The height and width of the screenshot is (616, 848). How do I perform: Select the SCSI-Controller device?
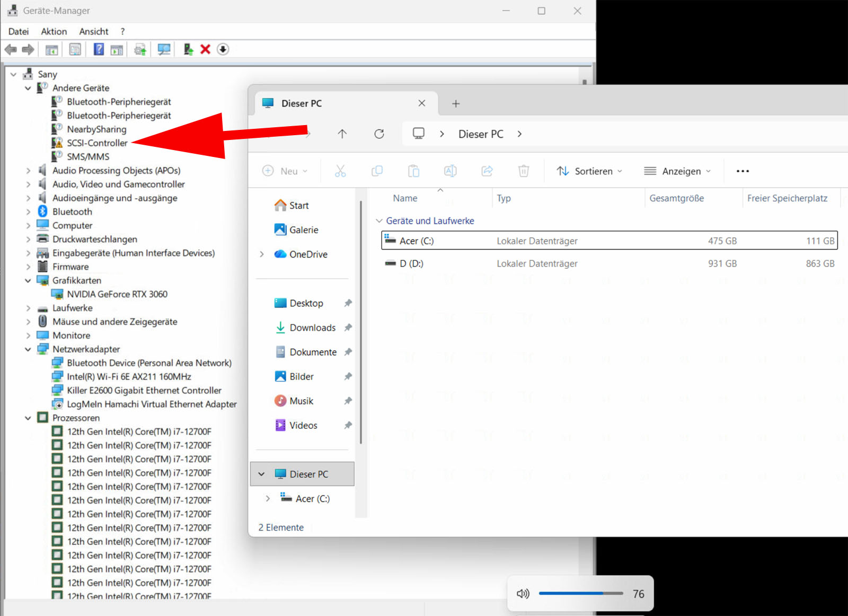pyautogui.click(x=97, y=143)
